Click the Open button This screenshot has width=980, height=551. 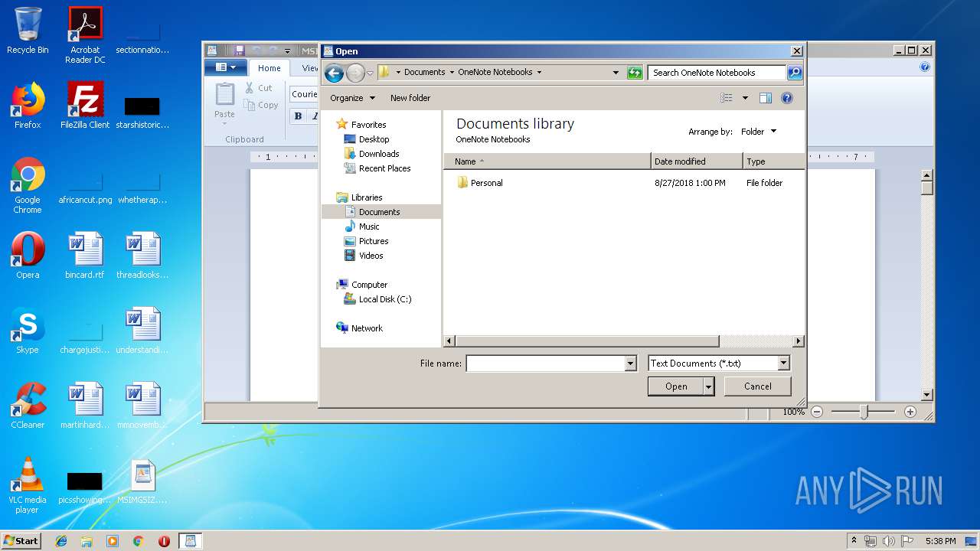675,386
